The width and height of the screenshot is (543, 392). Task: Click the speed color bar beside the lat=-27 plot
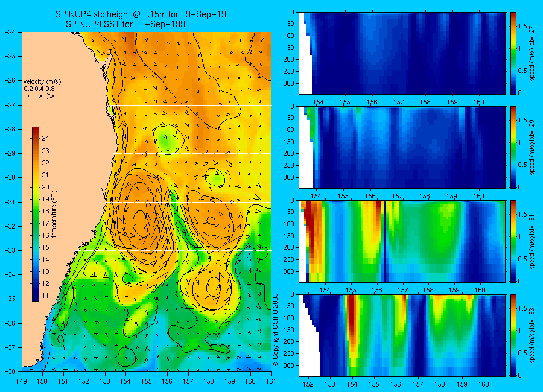pyautogui.click(x=513, y=53)
